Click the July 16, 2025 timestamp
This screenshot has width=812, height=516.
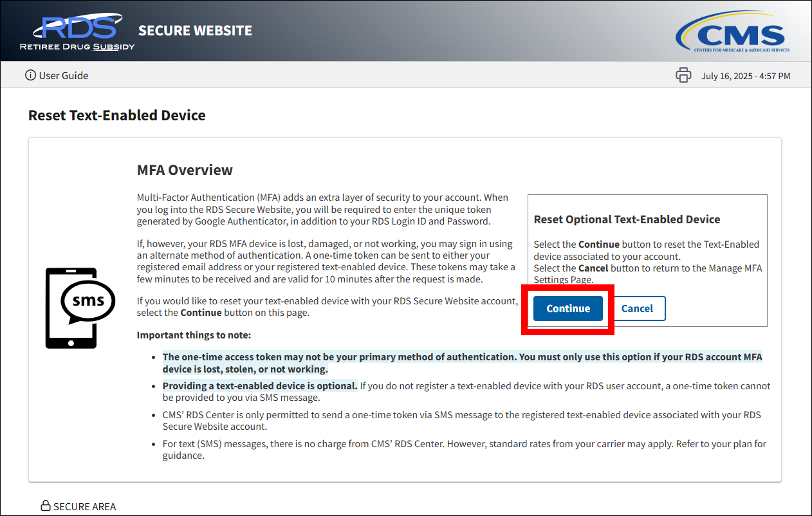746,76
